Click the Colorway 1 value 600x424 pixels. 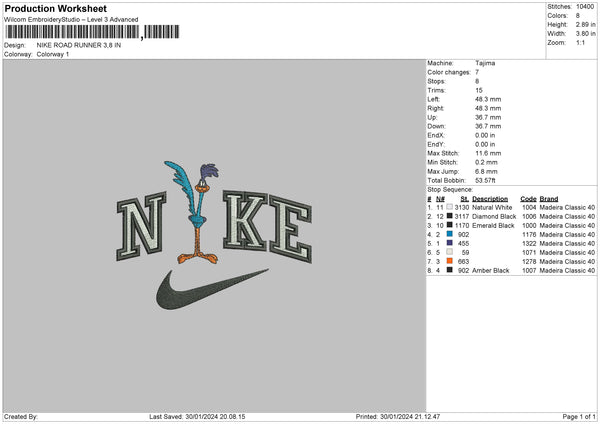(x=53, y=54)
